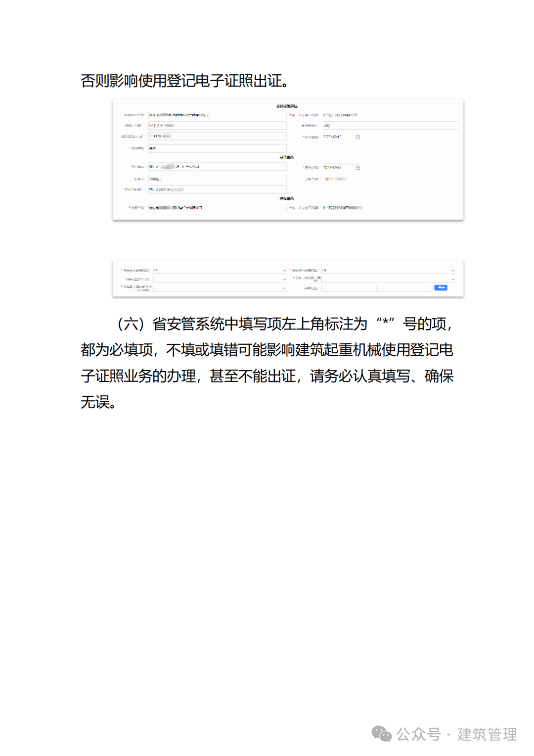Open the calendar picker beside the 2021-03-03 date

tap(358, 168)
